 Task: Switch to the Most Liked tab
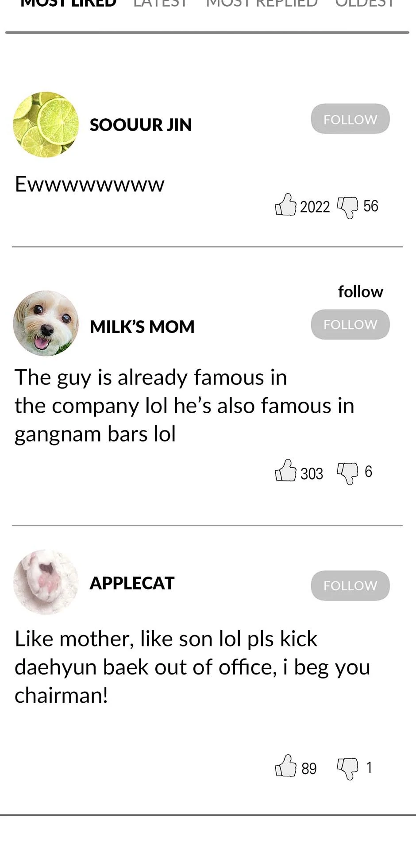click(69, 4)
